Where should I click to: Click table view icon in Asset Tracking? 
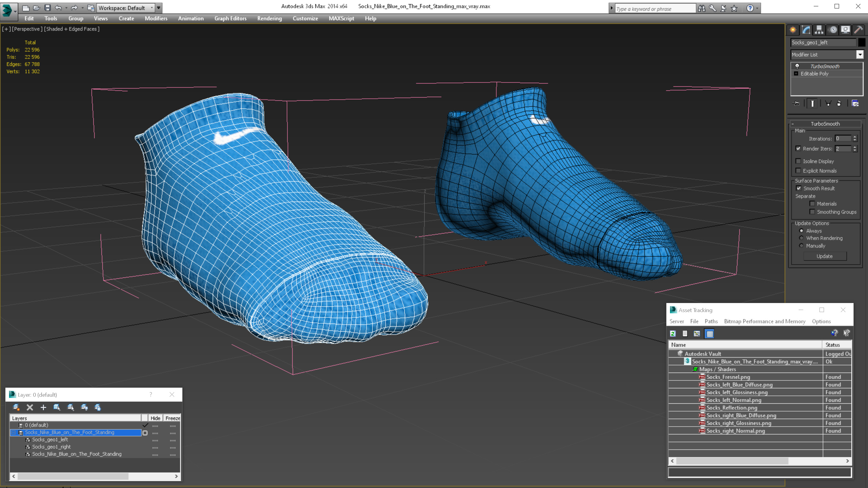[710, 334]
